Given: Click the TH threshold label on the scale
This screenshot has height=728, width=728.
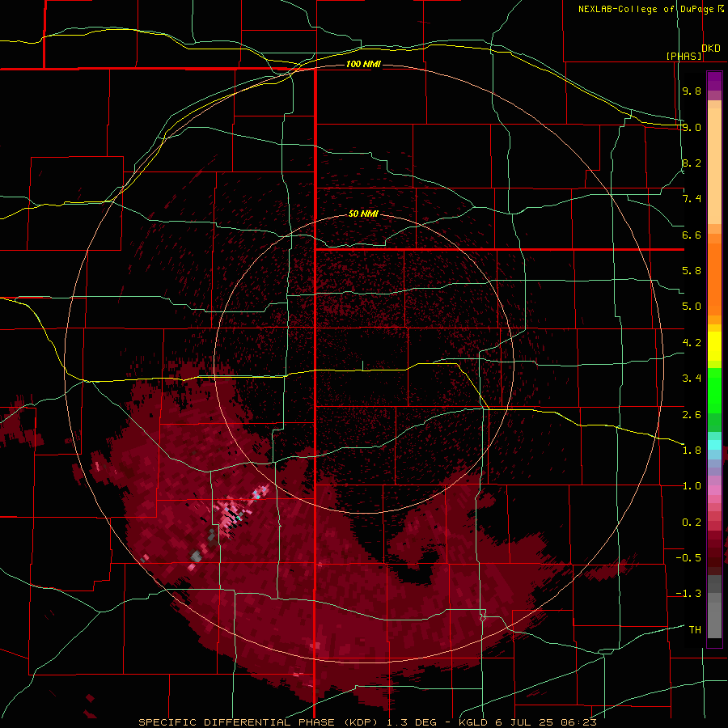Looking at the screenshot, I should pos(695,630).
